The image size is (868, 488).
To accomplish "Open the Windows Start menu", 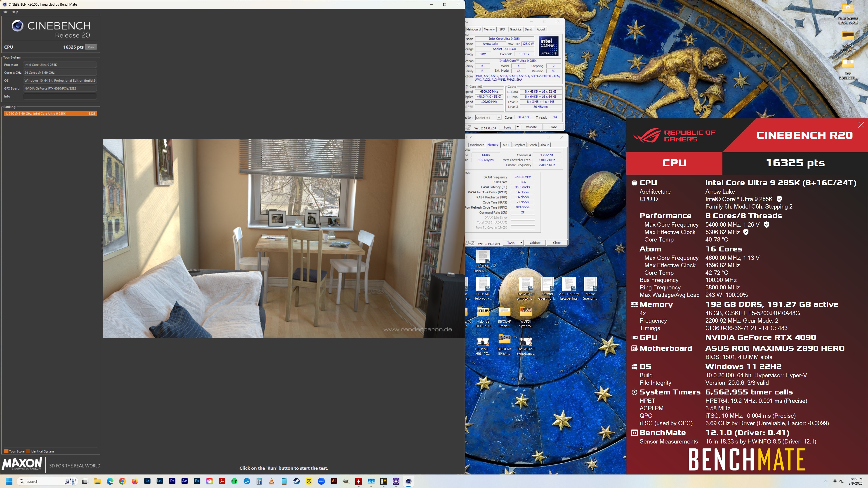I will pyautogui.click(x=9, y=481).
